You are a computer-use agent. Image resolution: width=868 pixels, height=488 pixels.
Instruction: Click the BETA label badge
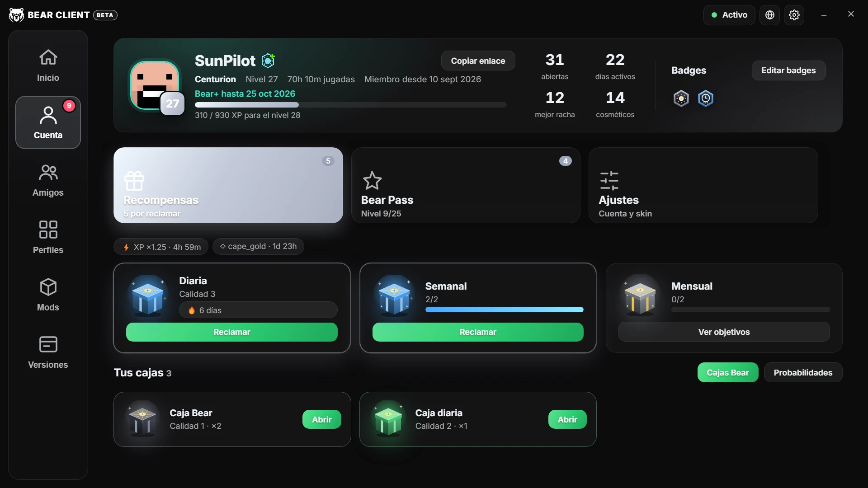coord(105,15)
